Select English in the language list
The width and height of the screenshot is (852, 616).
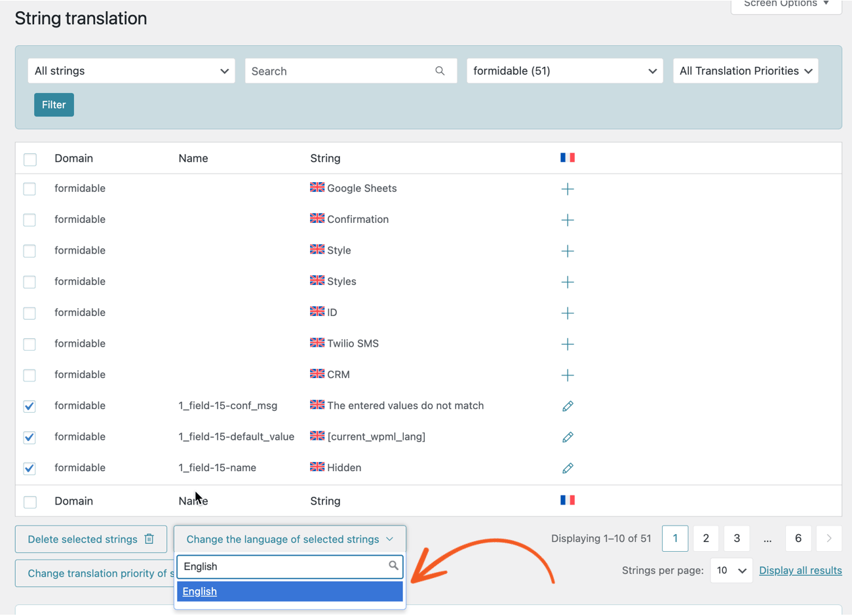[x=290, y=591]
